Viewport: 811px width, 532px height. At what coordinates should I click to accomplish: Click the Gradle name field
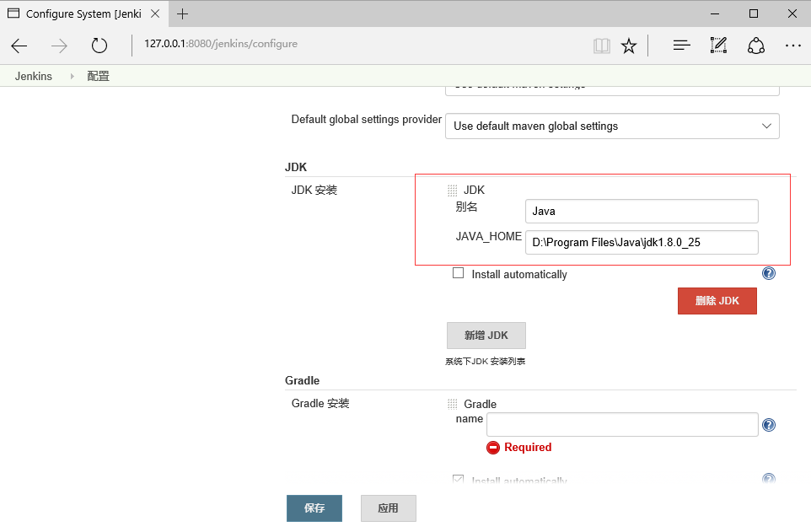click(x=622, y=424)
